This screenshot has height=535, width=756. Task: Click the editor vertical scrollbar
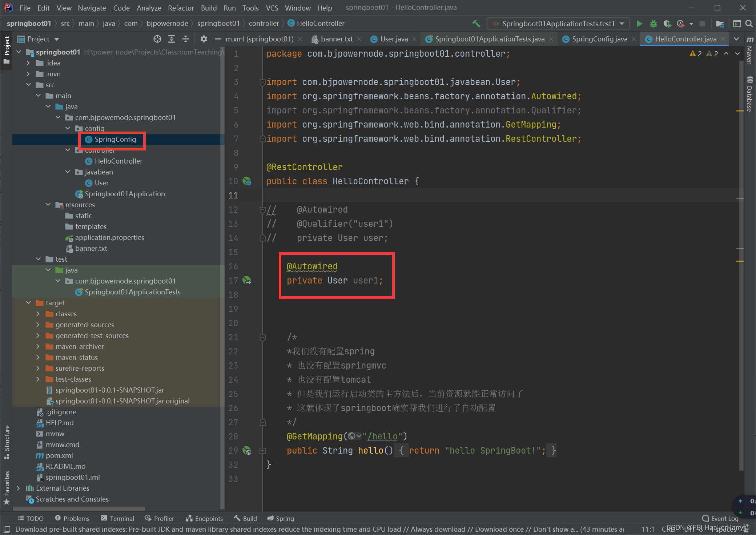[741, 265]
